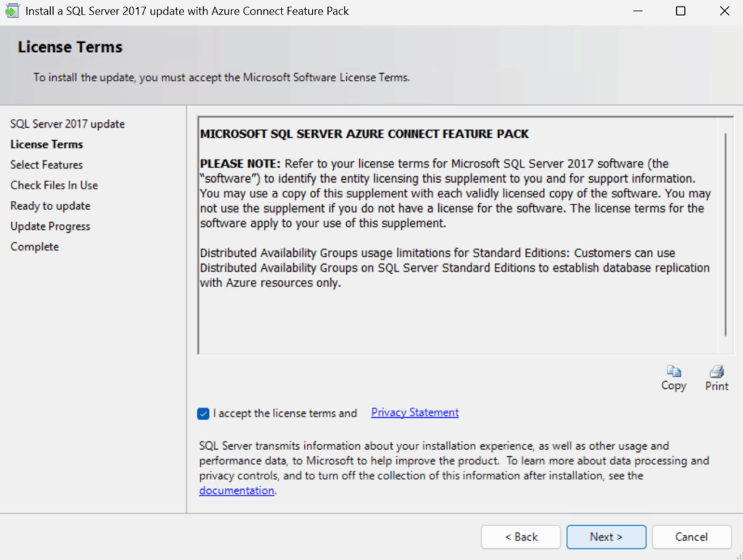743x560 pixels.
Task: Select the Ready to update step
Action: 50,205
